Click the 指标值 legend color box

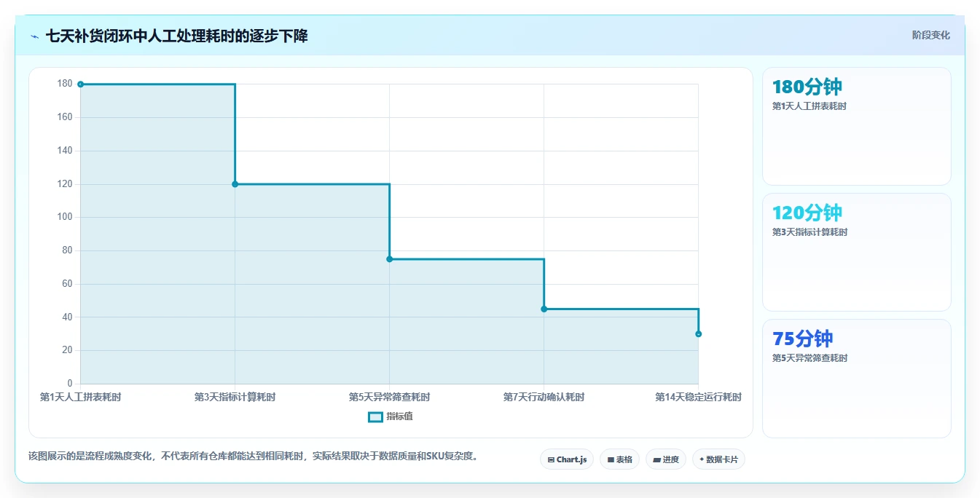click(x=375, y=416)
